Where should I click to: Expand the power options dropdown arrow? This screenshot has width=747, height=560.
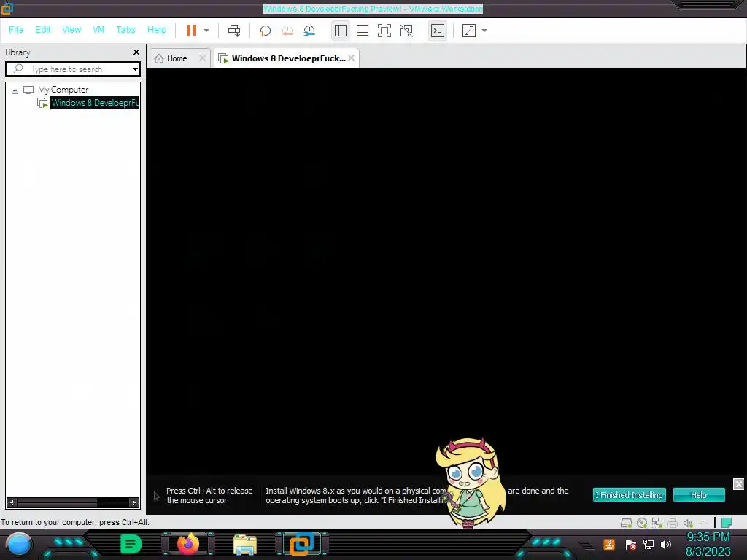206,31
